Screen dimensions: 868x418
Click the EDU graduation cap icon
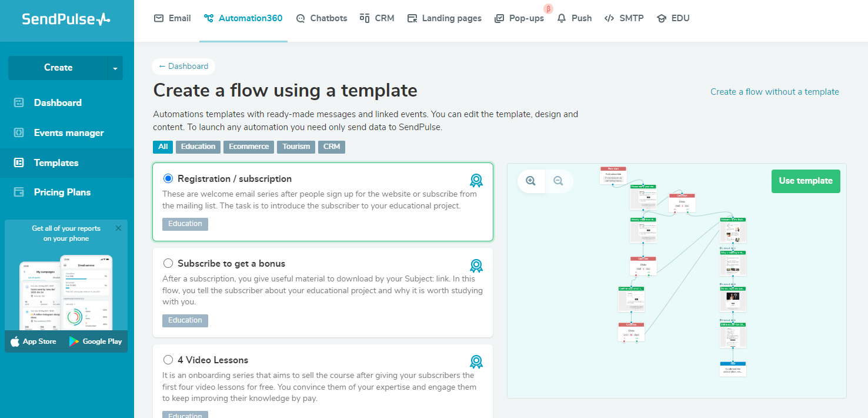[662, 18]
